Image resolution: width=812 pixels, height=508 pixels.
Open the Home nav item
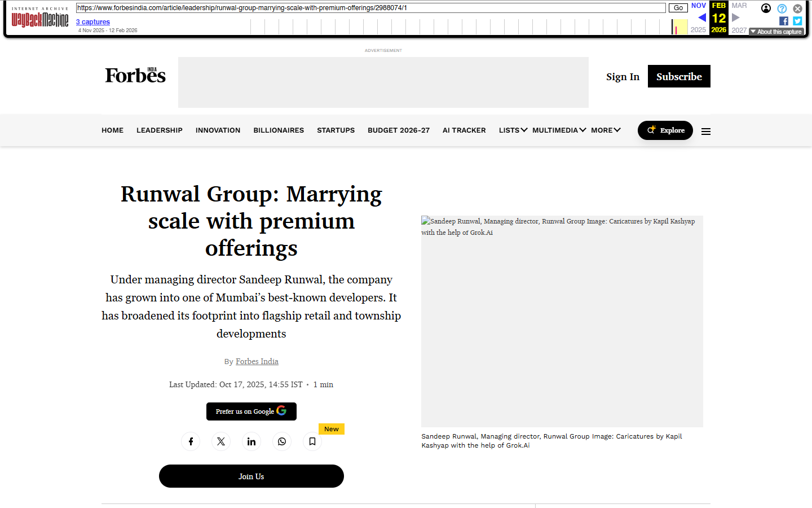pos(112,130)
